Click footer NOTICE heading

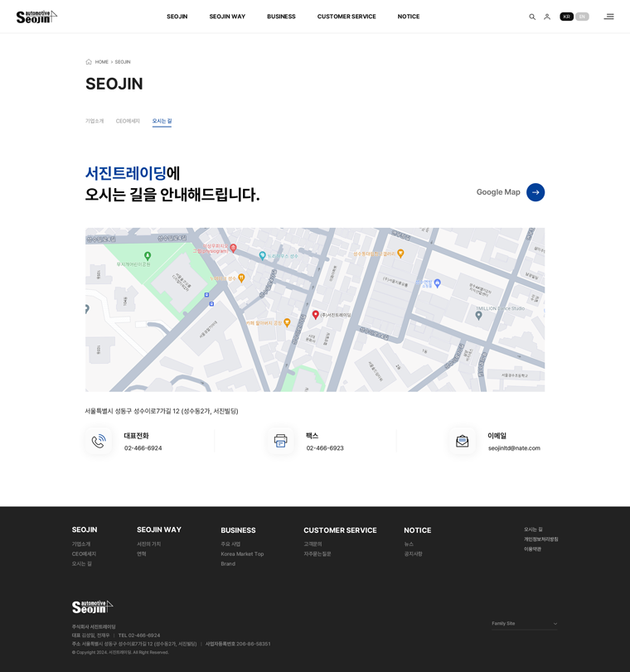click(417, 530)
